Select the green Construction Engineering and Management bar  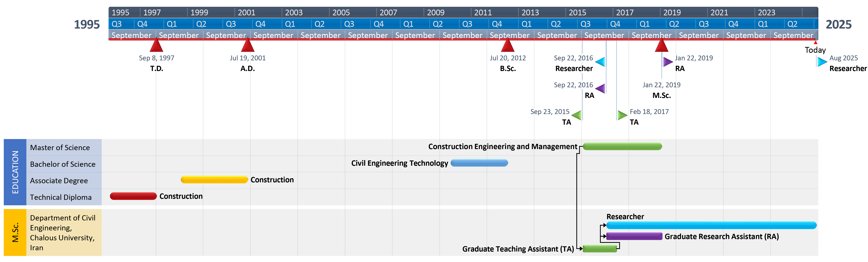622,147
